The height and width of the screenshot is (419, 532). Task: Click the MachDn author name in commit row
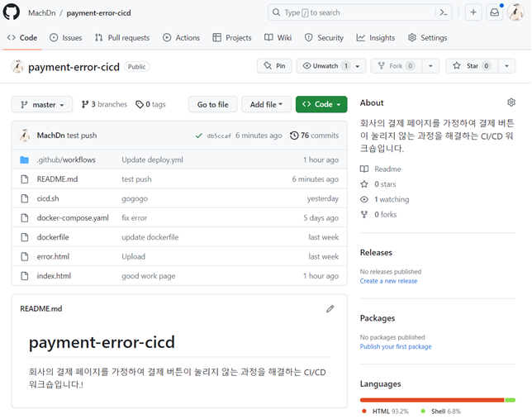pos(51,136)
